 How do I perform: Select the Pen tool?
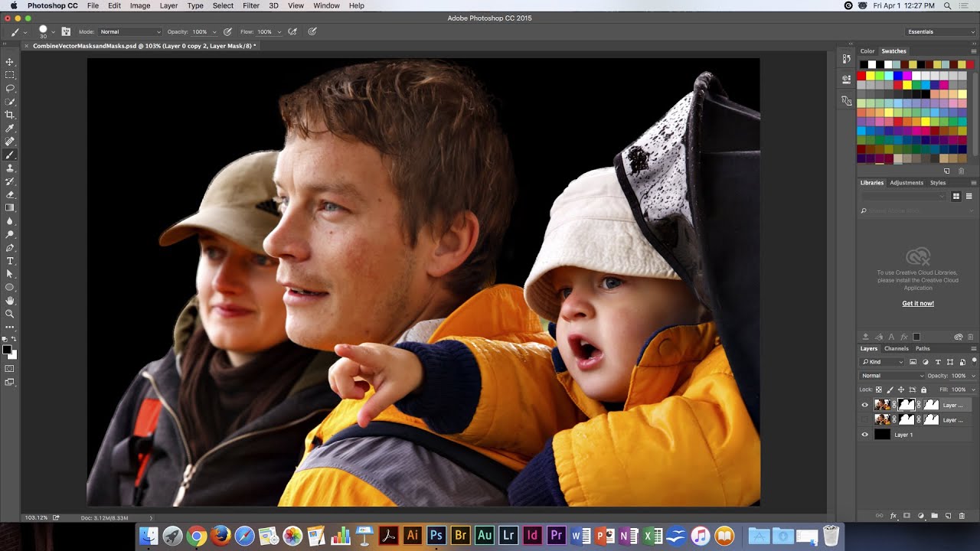(x=10, y=247)
